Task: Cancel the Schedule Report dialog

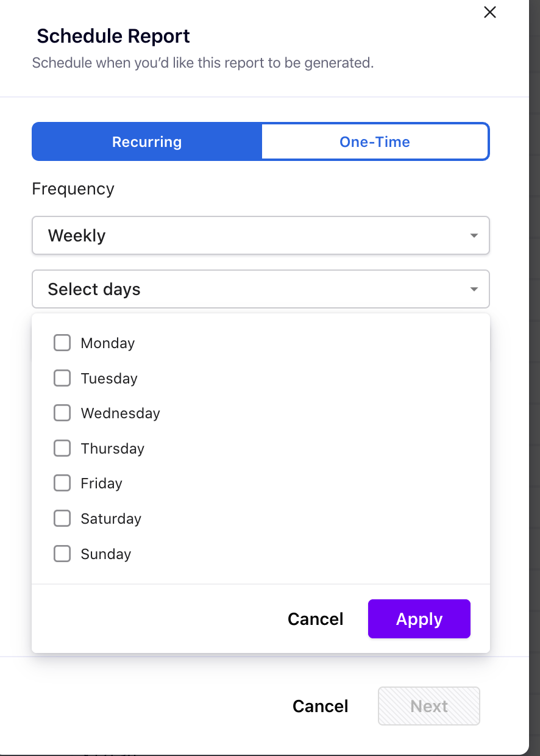Action: [320, 706]
